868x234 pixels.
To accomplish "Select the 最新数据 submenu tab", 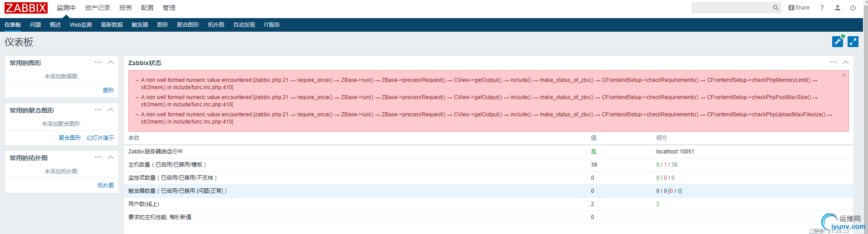I will click(x=112, y=25).
